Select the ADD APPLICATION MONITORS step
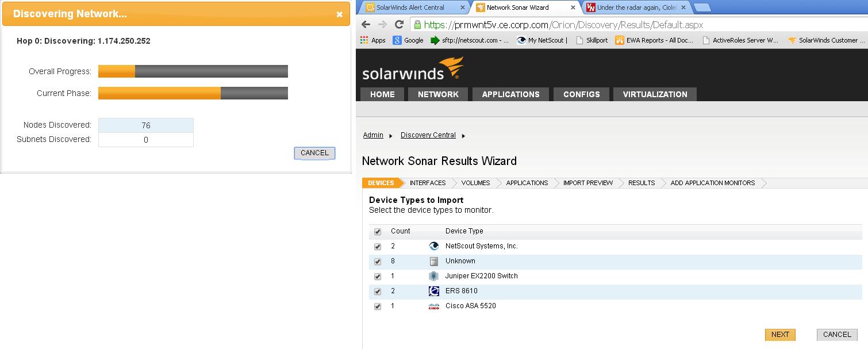The image size is (868, 349). [712, 183]
